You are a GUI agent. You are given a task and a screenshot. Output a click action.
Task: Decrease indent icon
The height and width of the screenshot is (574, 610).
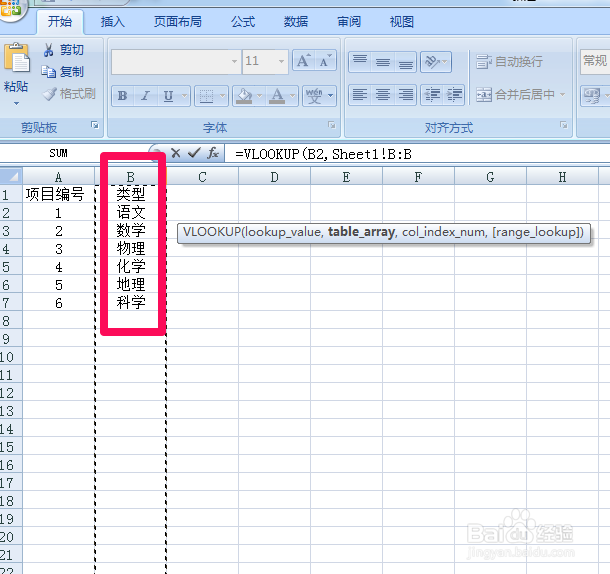pos(432,95)
